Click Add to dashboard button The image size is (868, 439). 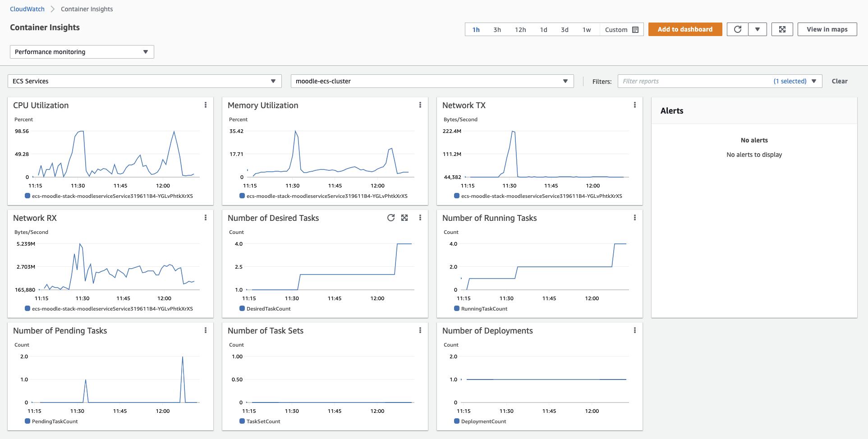click(685, 29)
